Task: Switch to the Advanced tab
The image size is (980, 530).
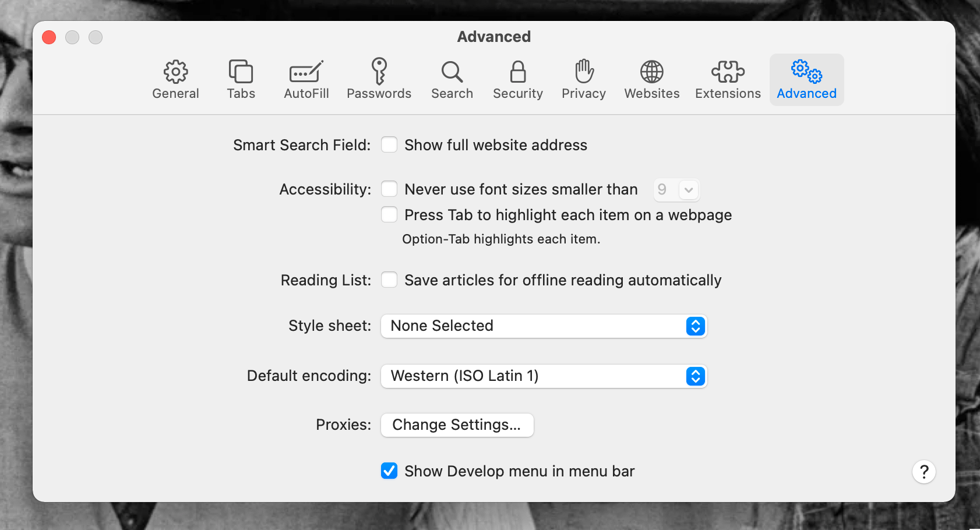Action: pos(806,80)
